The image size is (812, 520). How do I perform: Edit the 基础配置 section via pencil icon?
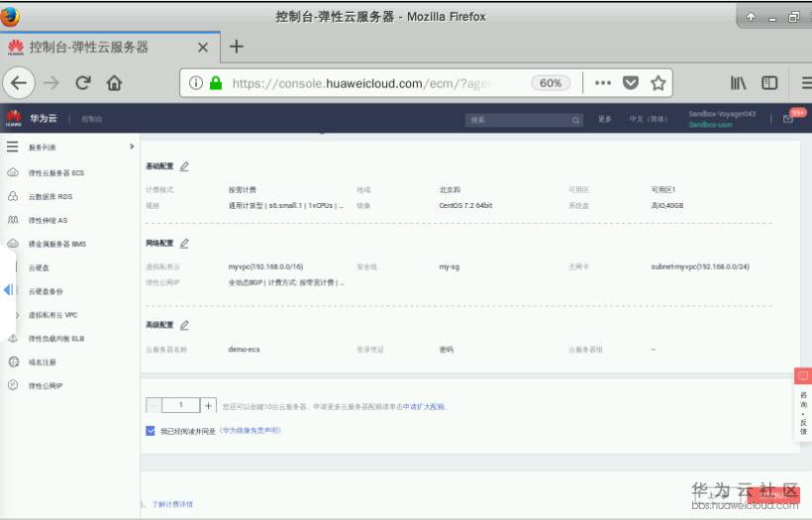click(184, 166)
